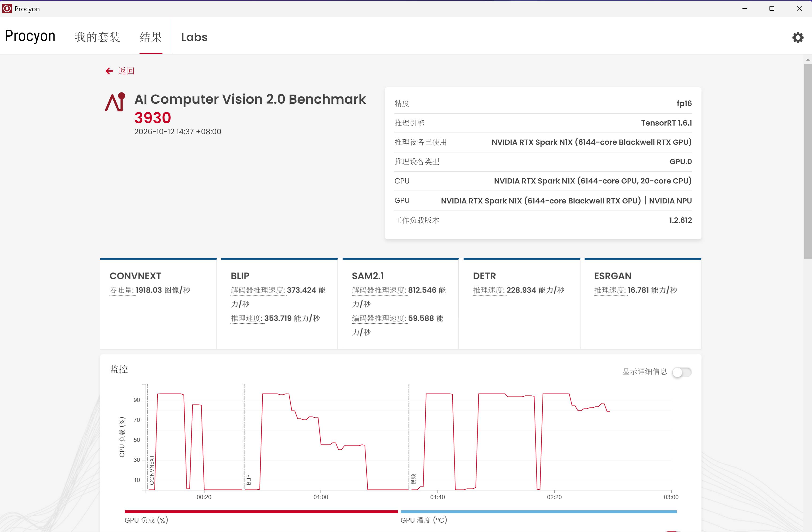Click the AI benchmark logo icon
This screenshot has height=532, width=812.
[115, 102]
